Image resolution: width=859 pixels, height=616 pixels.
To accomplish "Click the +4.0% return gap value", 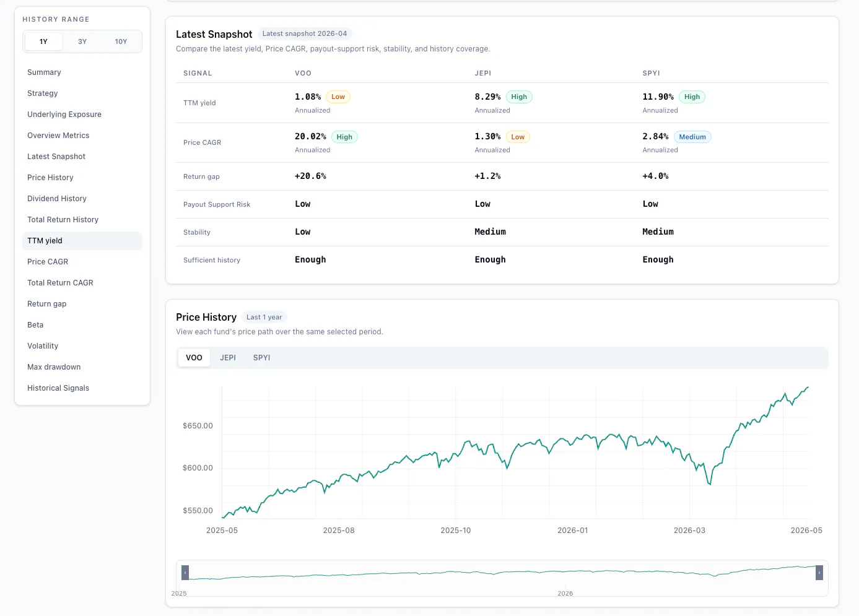I will pos(656,176).
